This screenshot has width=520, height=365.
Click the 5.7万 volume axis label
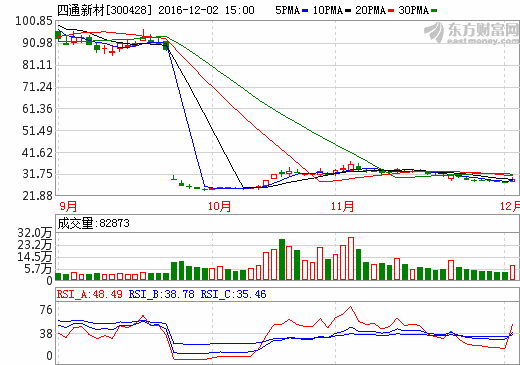38,268
